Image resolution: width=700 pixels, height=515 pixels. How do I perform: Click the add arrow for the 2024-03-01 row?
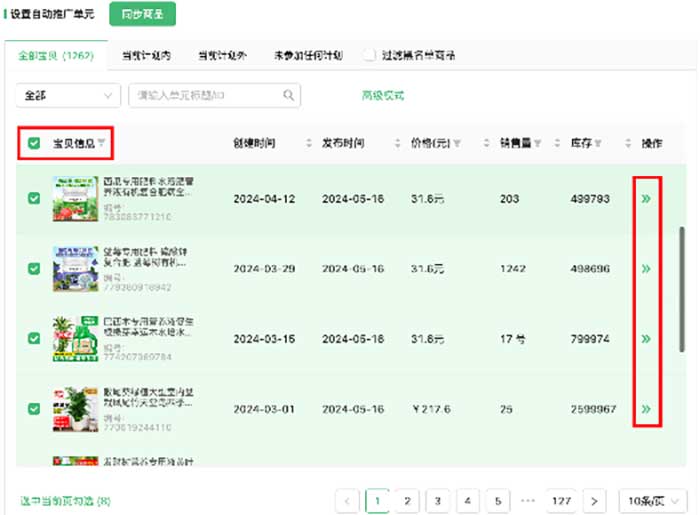[x=646, y=409]
